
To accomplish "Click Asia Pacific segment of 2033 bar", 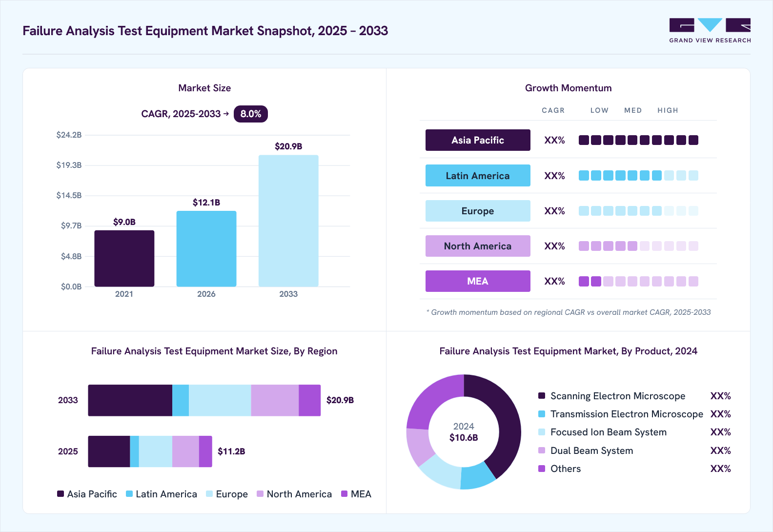I will pyautogui.click(x=130, y=400).
